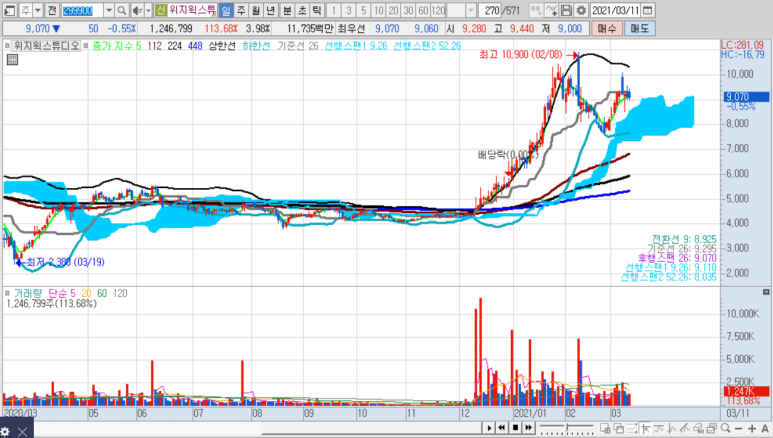
Task: Switch to 월 monthly chart period
Action: 255,10
